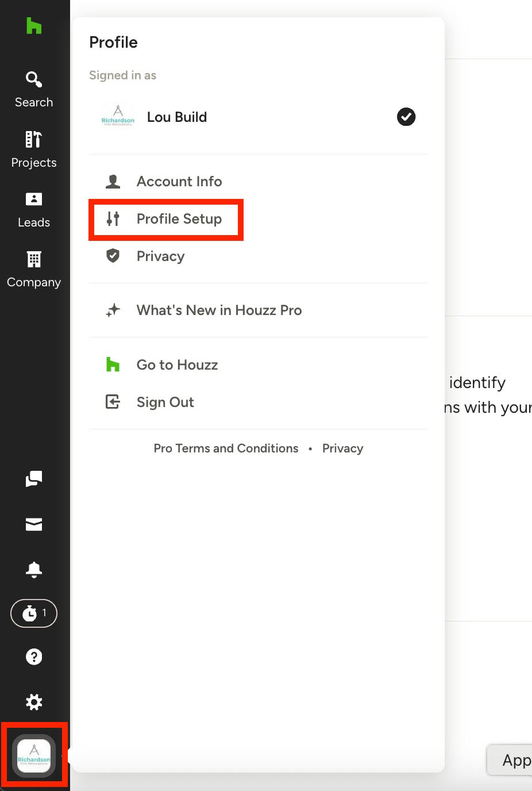532x791 pixels.
Task: Open the settings gear icon
Action: [34, 702]
